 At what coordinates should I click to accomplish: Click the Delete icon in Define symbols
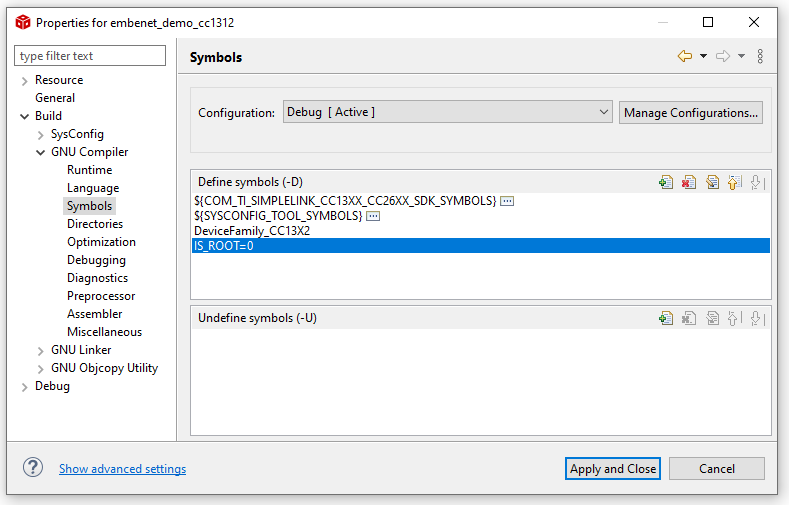point(689,182)
